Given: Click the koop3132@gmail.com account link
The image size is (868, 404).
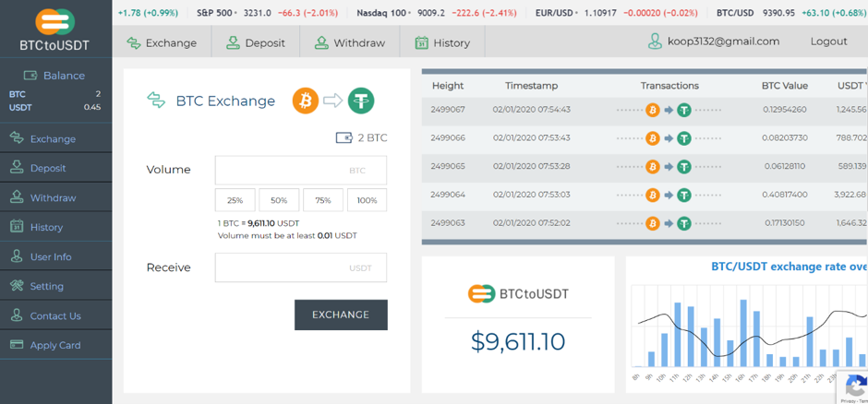Looking at the screenshot, I should point(724,41).
